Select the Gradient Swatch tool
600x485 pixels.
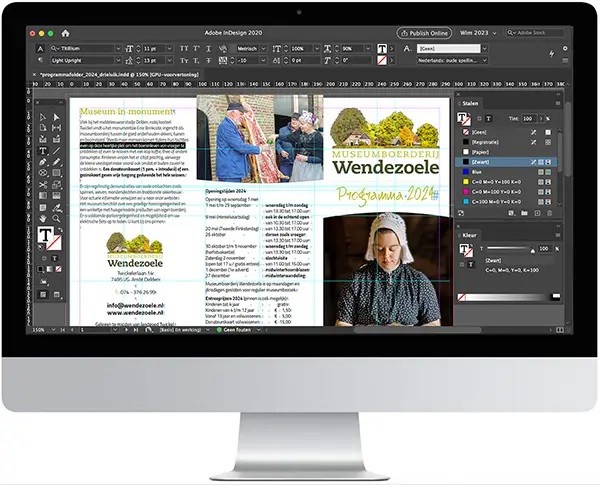pos(42,196)
